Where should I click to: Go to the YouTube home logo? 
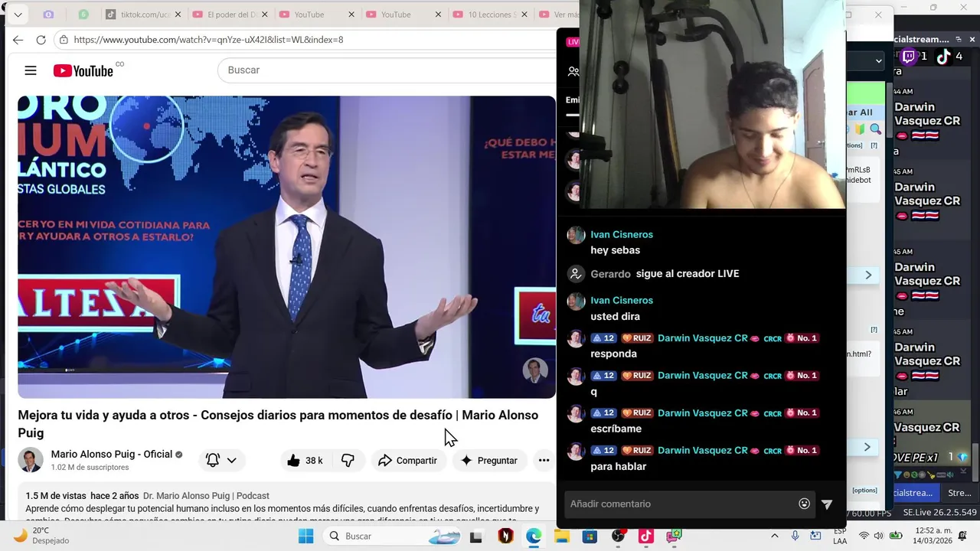tap(83, 70)
